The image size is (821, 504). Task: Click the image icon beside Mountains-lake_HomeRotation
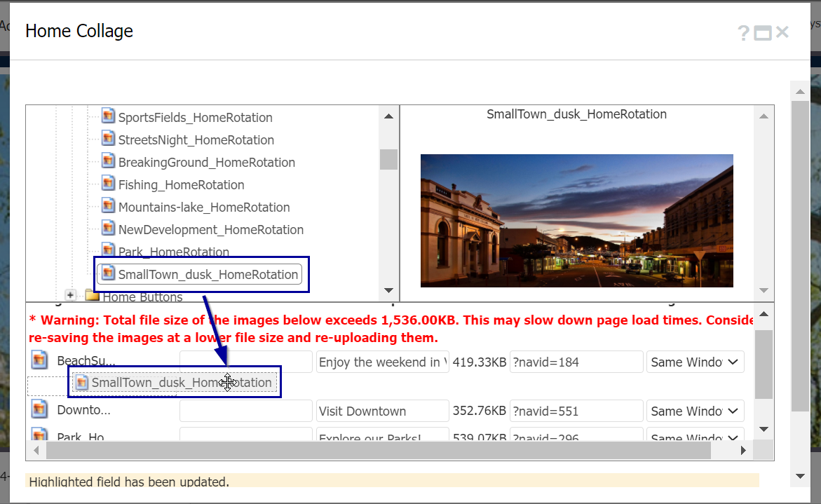(108, 207)
